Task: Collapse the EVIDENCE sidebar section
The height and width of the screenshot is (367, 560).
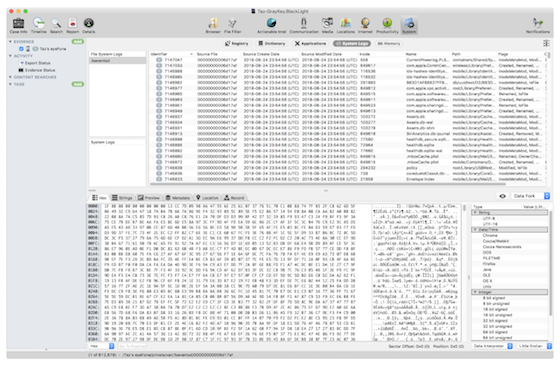Action: [x=10, y=41]
